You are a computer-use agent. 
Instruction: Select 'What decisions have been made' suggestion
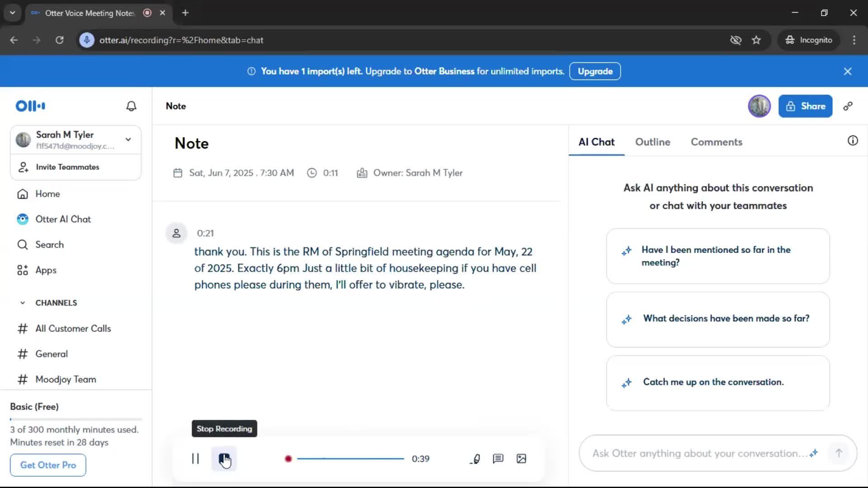point(718,319)
